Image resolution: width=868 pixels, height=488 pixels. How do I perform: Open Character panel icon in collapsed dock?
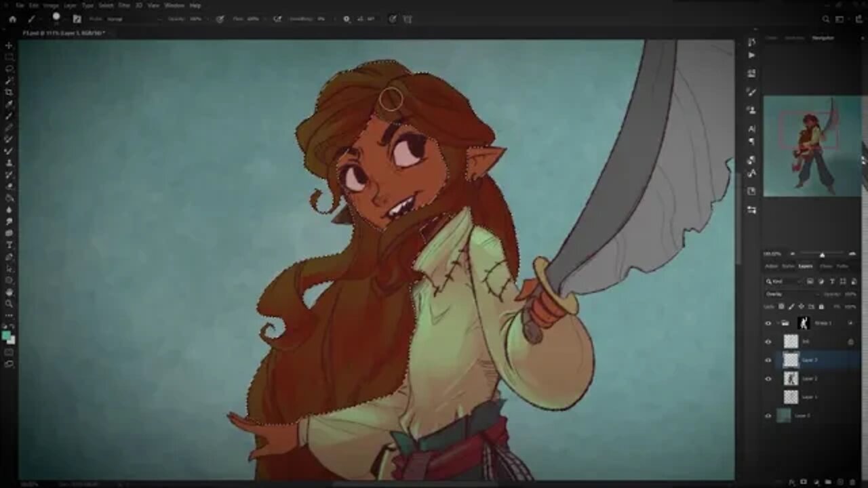point(751,128)
